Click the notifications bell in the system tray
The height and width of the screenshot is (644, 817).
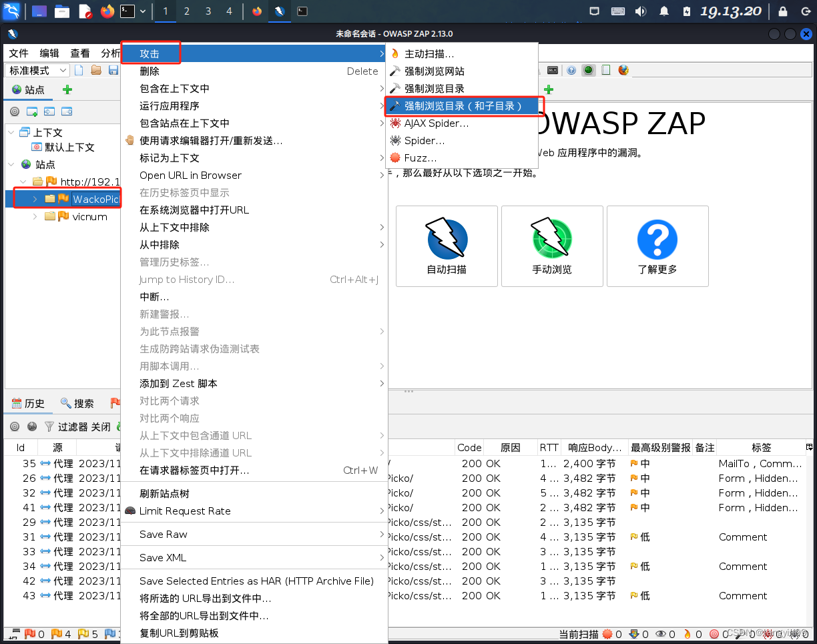coord(663,11)
